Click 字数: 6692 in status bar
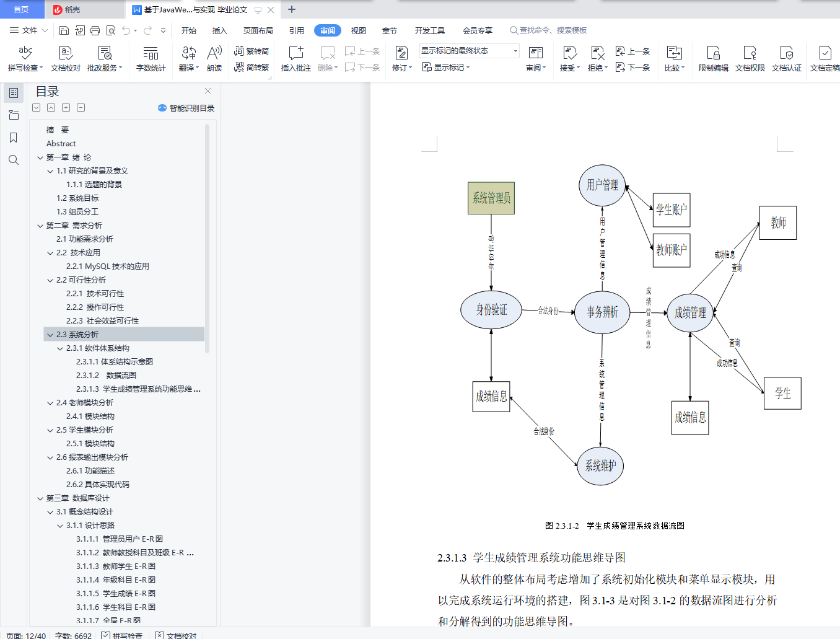The image size is (840, 639). (73, 635)
